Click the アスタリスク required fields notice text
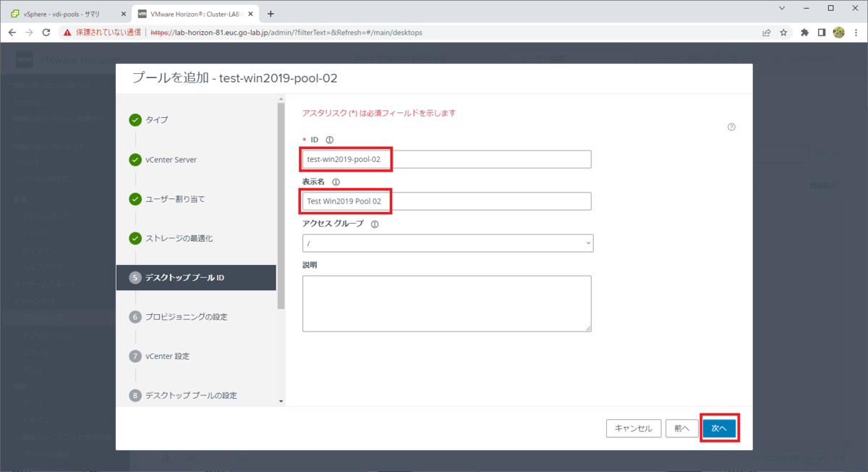The height and width of the screenshot is (472, 868). (378, 113)
